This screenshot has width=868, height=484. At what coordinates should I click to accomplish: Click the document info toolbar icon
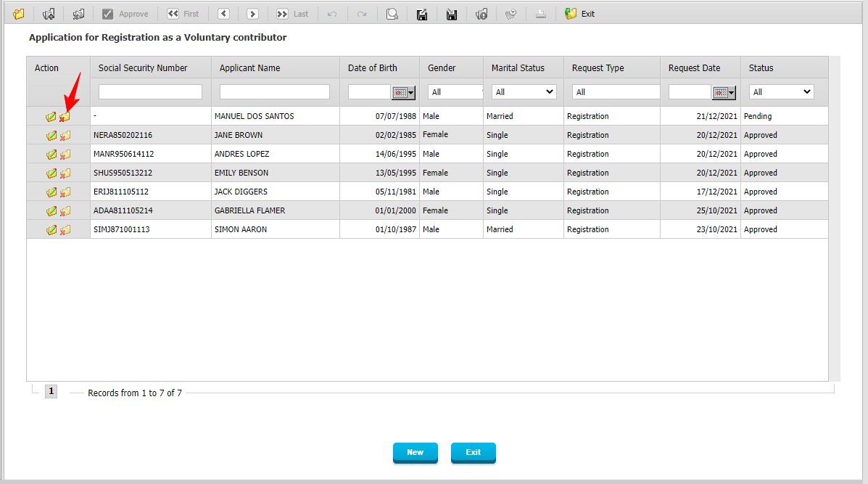481,14
